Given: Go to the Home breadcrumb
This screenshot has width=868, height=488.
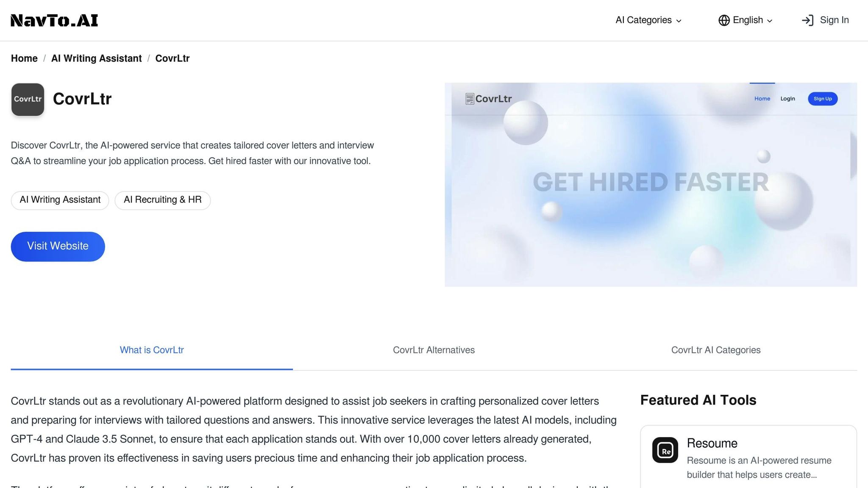Looking at the screenshot, I should 24,58.
